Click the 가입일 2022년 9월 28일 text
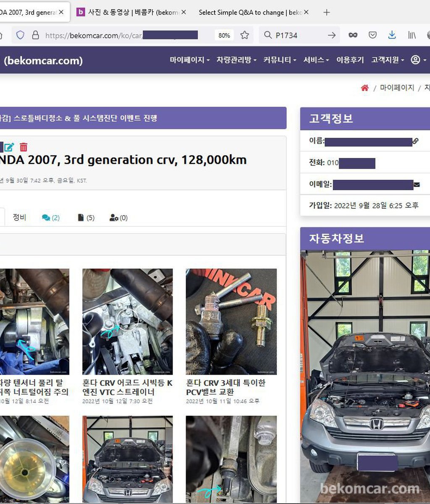Screen dimensions: 430x504 364,205
